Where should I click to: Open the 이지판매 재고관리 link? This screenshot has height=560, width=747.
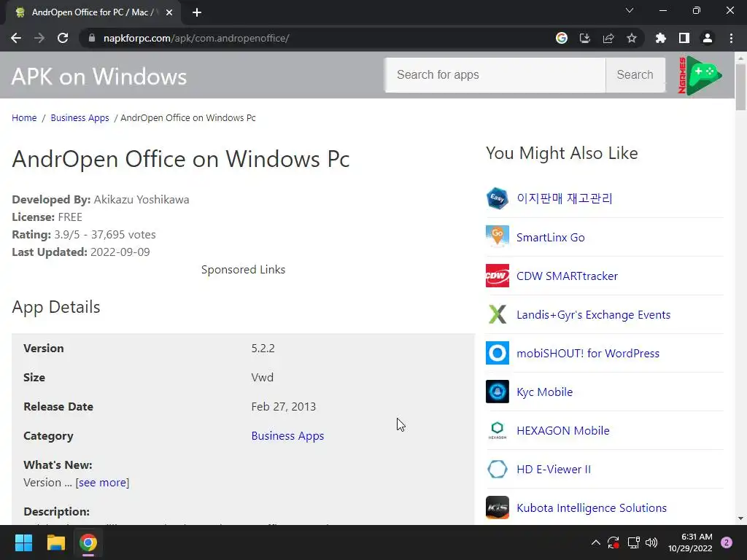coord(565,198)
